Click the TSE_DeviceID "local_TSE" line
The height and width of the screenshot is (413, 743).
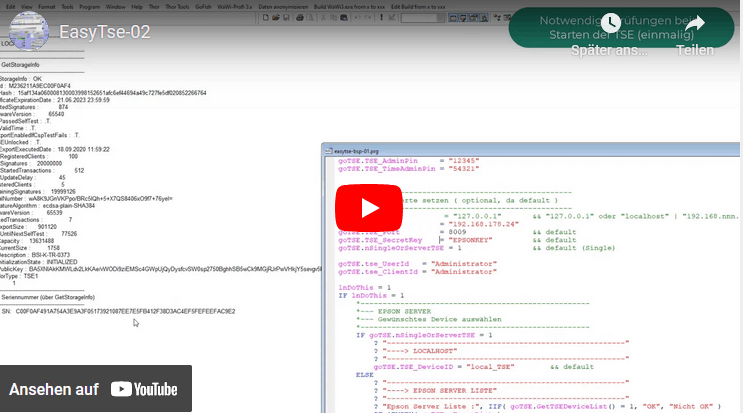(444, 367)
